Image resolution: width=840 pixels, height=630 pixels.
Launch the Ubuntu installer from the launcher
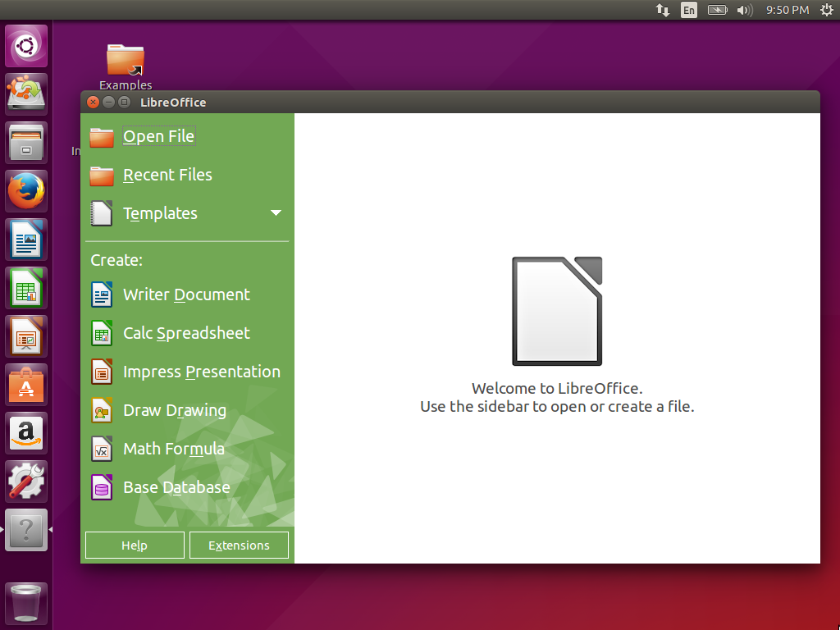point(26,94)
